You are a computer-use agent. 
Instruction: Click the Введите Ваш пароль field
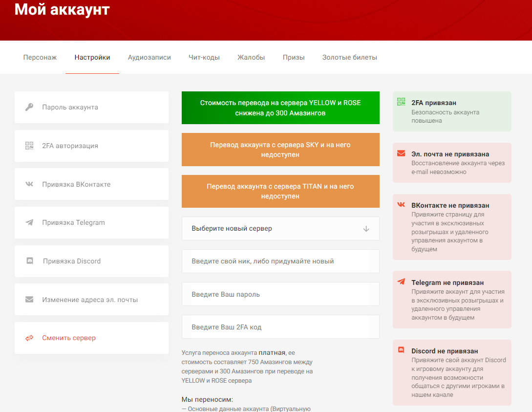coord(280,294)
